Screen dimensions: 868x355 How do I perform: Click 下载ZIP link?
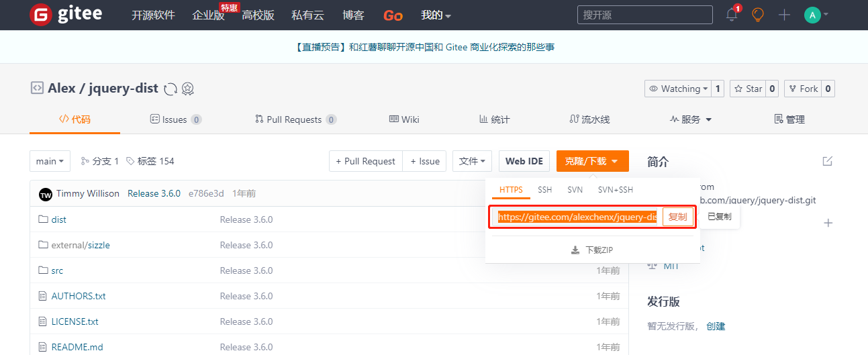coord(592,250)
